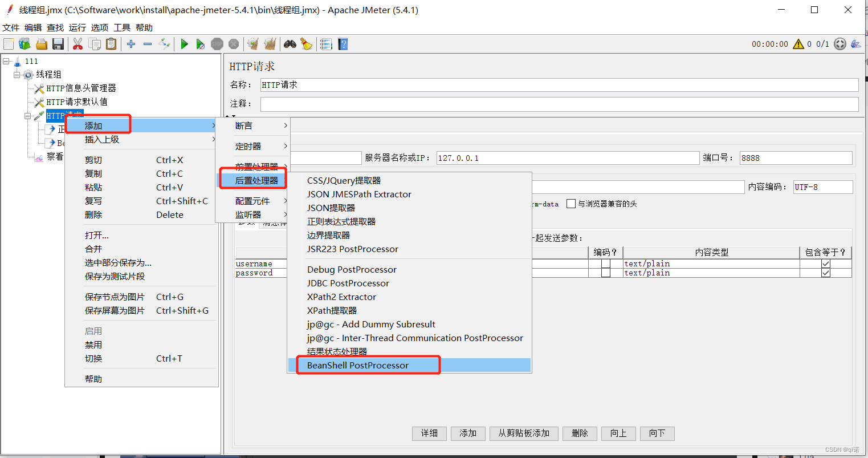Open Help with the question book icon
Image resolution: width=868 pixels, height=458 pixels.
pyautogui.click(x=343, y=44)
